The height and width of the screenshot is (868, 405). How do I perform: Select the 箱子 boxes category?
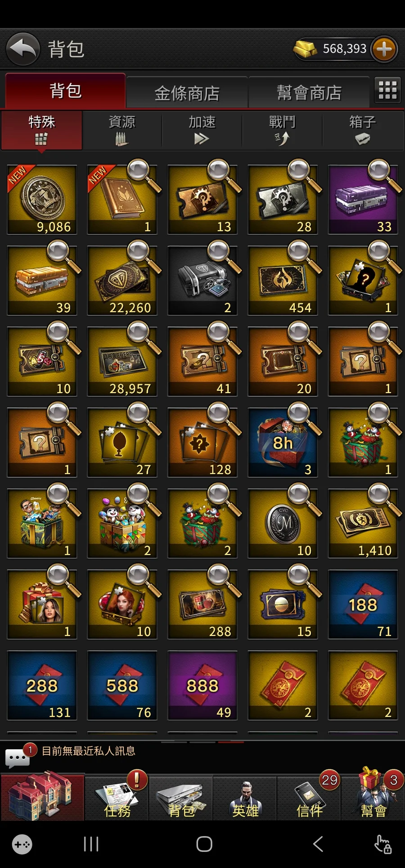point(363,130)
